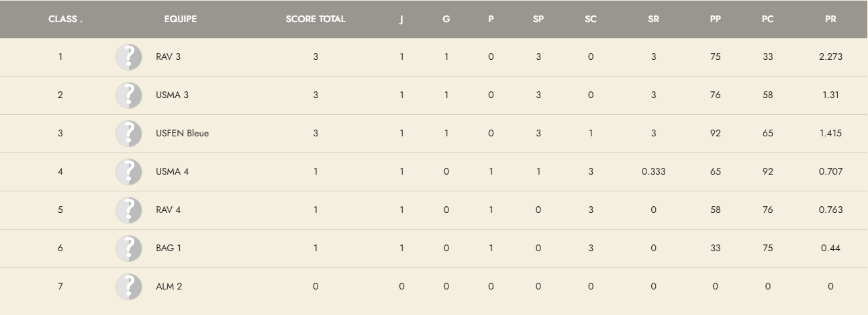Screen dimensions: 868x315
Task: Click the USMA 4 team logo placeholder
Action: point(129,172)
